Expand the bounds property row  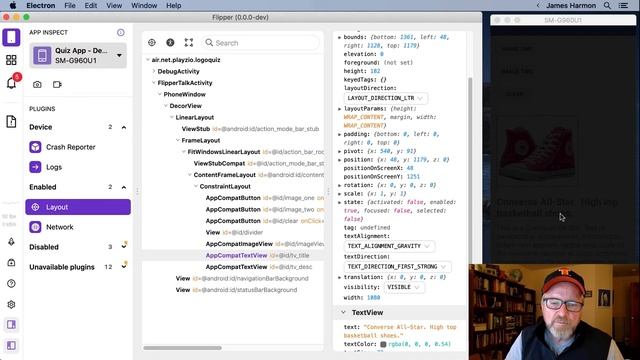click(x=340, y=37)
